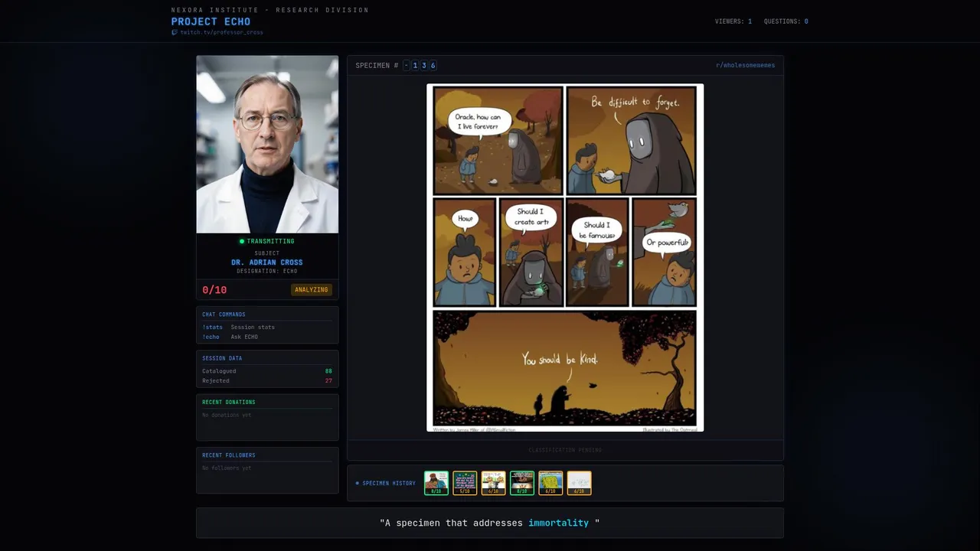
Task: Open fourth history thumbnail with green border
Action: click(x=522, y=483)
